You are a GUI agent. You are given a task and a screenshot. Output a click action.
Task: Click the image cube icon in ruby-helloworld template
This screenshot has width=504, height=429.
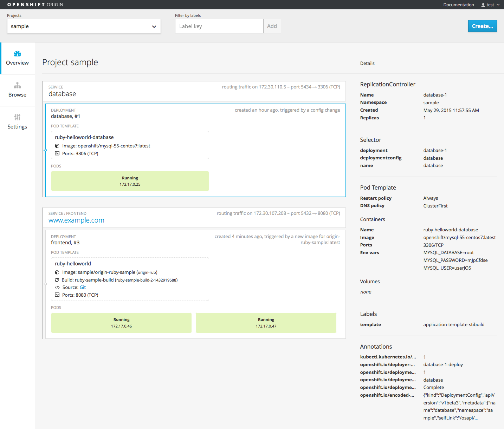point(57,272)
